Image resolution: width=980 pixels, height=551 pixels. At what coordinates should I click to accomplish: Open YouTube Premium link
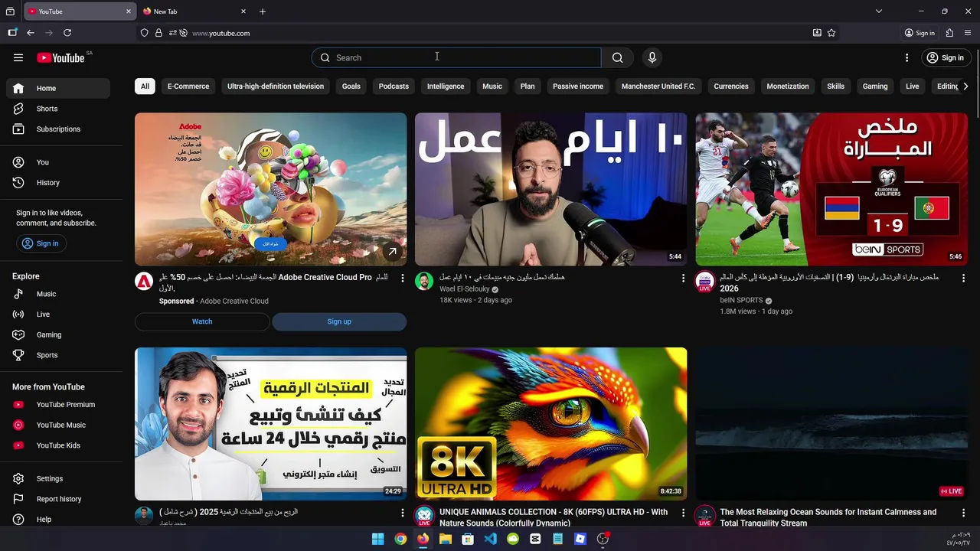(58, 405)
